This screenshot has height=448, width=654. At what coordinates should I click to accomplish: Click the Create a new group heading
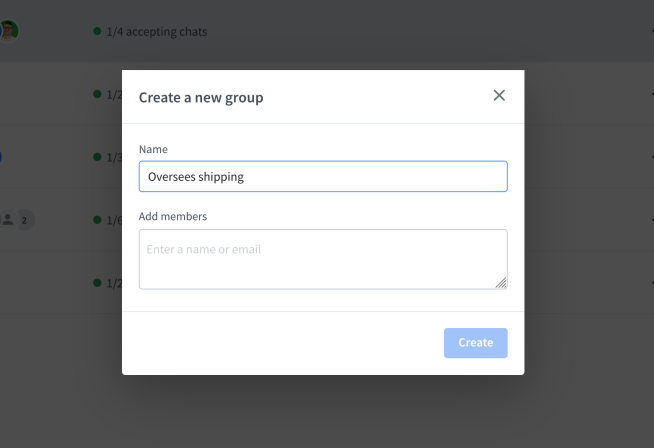click(x=201, y=97)
